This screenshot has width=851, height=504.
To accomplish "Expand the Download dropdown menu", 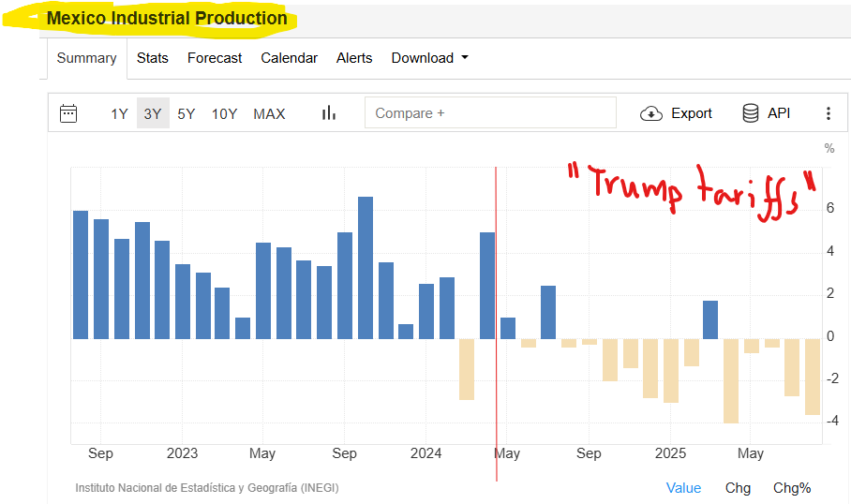I will click(x=429, y=58).
